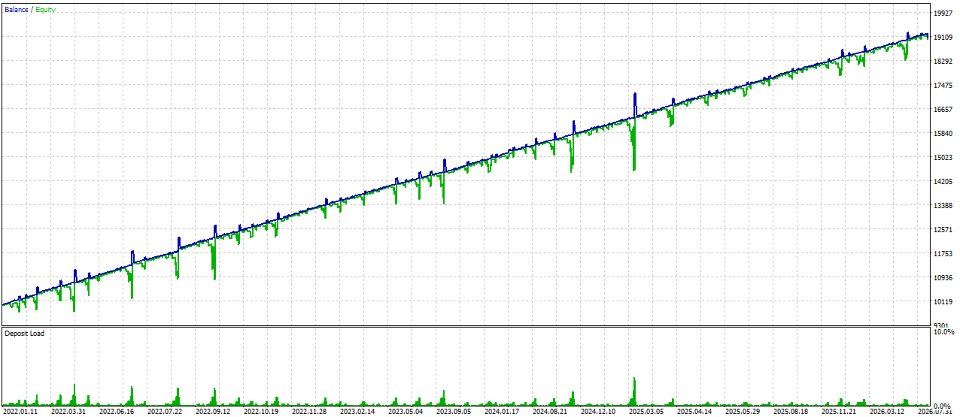The image size is (960, 417).
Task: Click the 2025.08.18 date label
Action: (790, 411)
